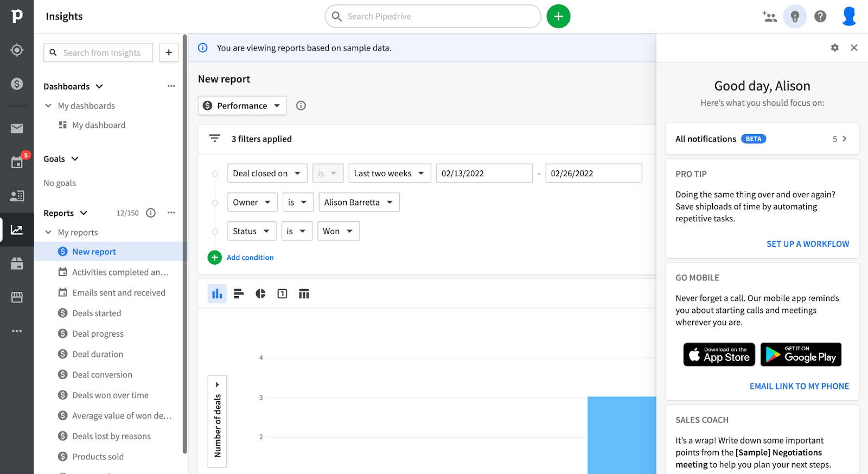Select the pie chart view
The height and width of the screenshot is (474, 868).
tap(260, 294)
